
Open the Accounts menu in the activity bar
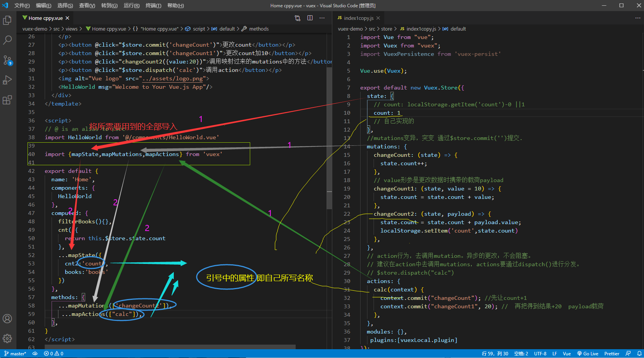(7, 319)
